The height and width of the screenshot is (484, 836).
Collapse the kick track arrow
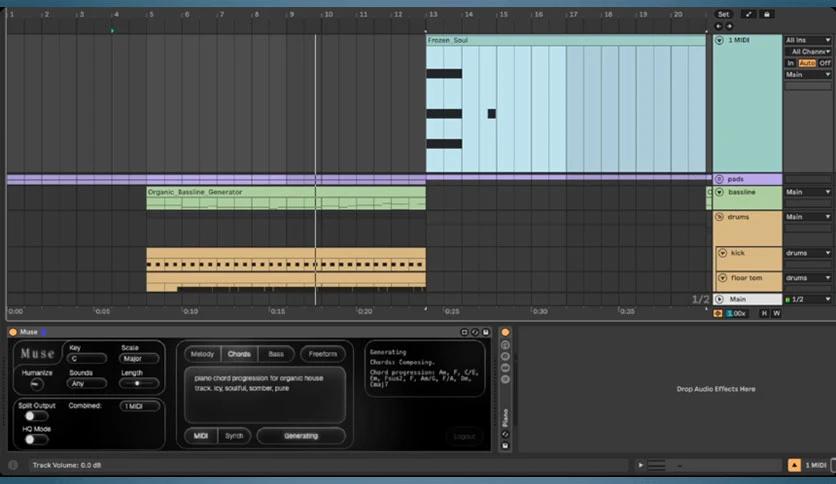tap(722, 253)
